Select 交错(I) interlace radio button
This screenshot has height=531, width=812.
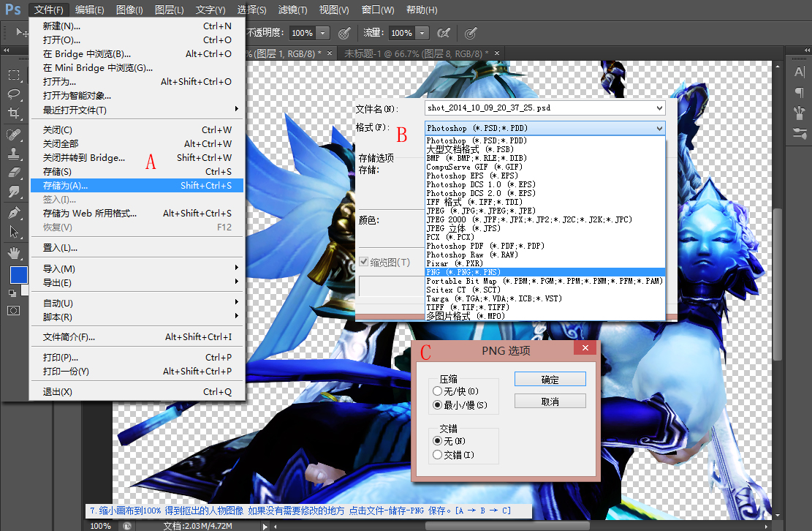[x=438, y=454]
